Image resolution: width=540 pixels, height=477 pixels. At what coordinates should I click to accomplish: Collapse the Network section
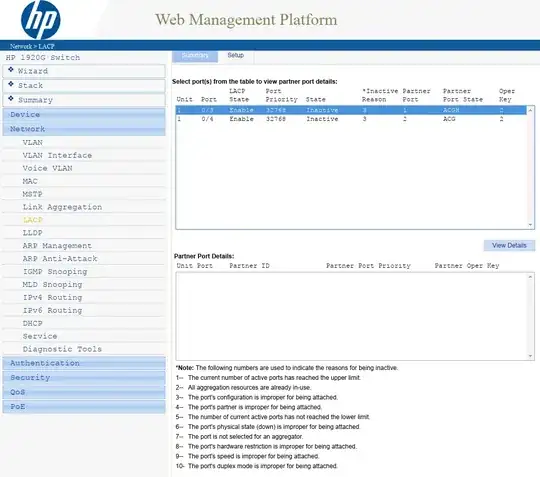tap(84, 129)
